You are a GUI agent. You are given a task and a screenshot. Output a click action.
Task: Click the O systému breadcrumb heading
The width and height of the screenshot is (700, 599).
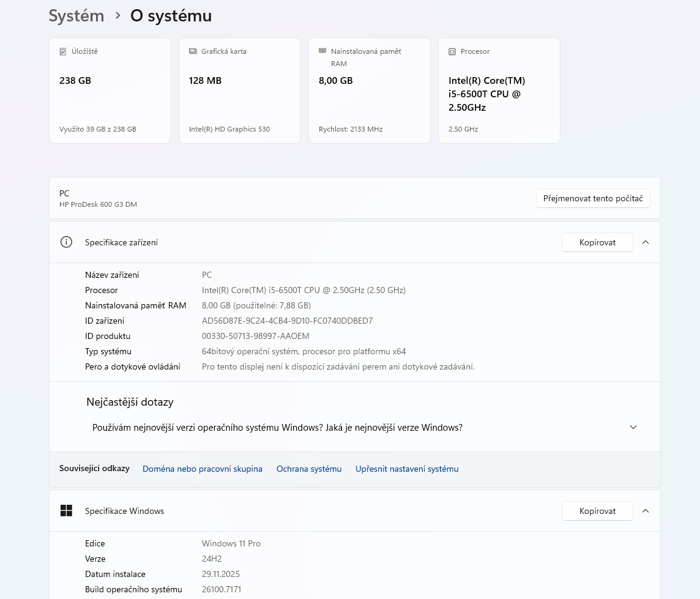click(x=171, y=16)
